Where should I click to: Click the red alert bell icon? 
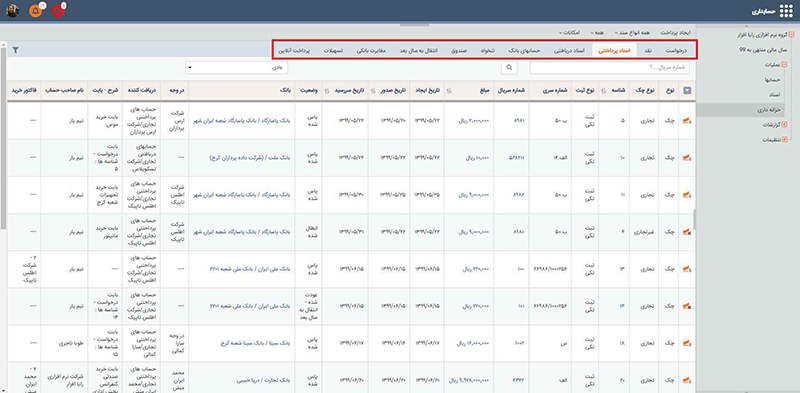tap(58, 11)
